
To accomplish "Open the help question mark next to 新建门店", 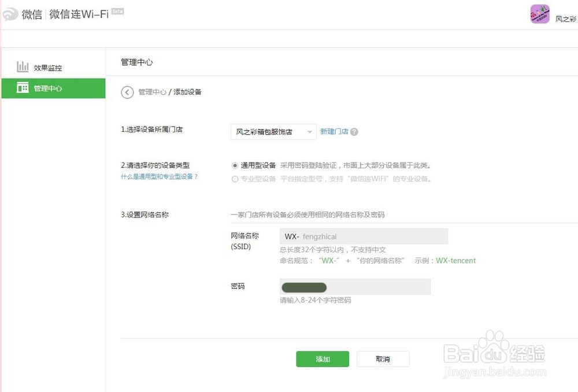I will point(354,131).
